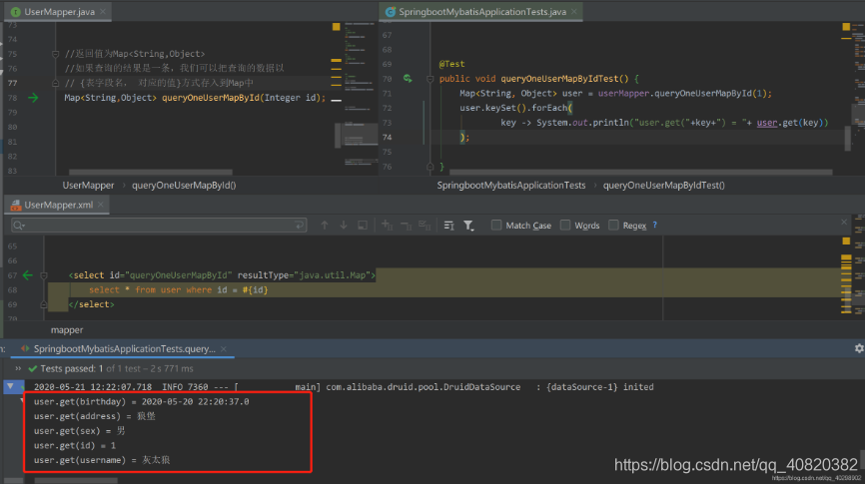The image size is (868, 484).
Task: Click the search text field in find bar
Action: click(159, 226)
